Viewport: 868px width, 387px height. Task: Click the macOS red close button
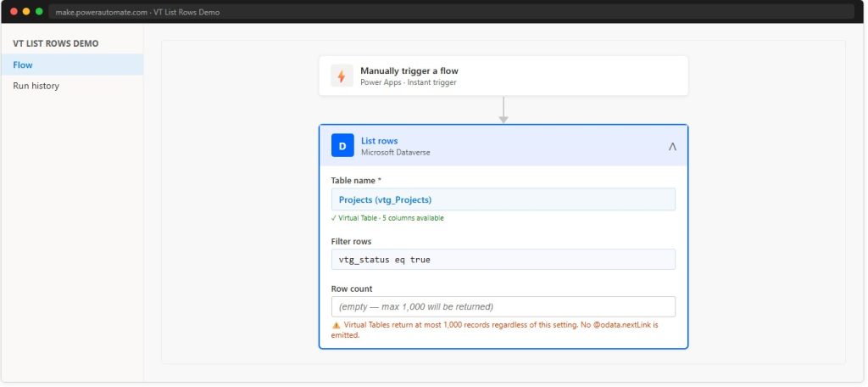pyautogui.click(x=14, y=12)
